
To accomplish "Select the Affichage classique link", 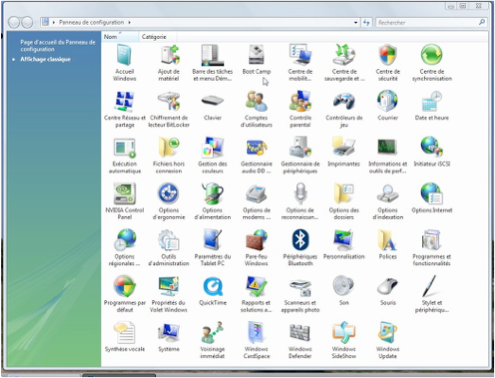I will coord(45,59).
